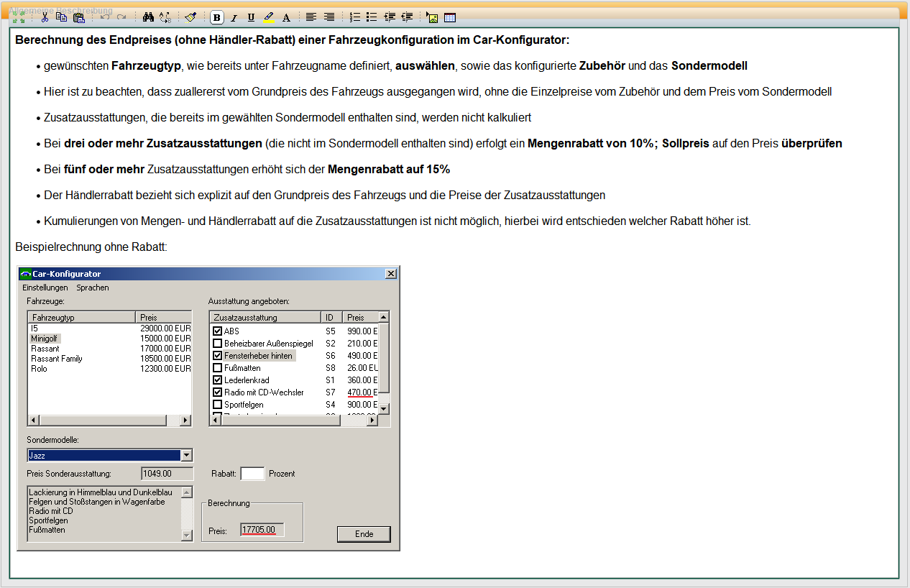Screen dimensions: 910x588
Task: Align text to the left
Action: click(x=311, y=17)
